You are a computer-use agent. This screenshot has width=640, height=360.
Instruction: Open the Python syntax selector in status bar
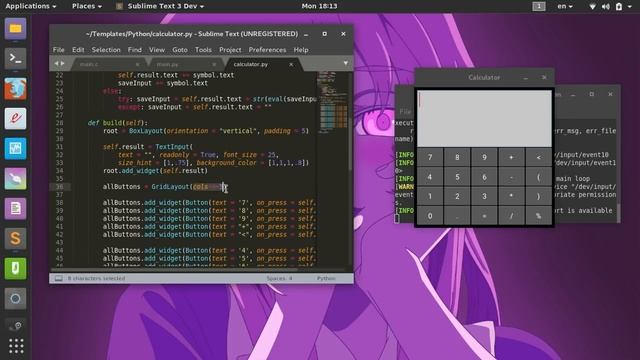click(326, 278)
